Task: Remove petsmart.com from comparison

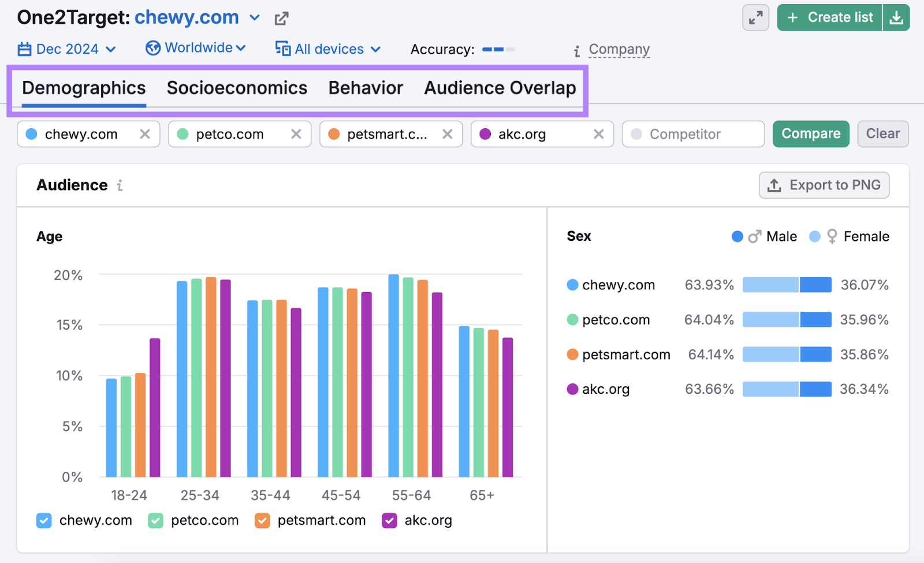Action: pyautogui.click(x=448, y=134)
